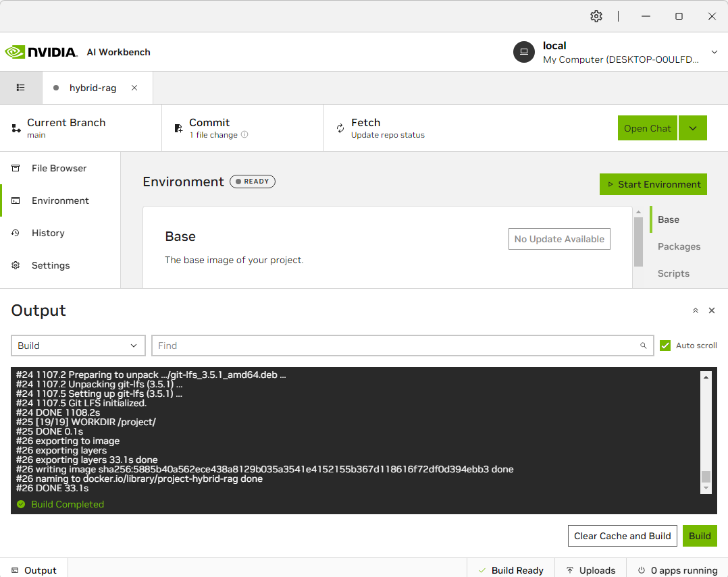Click the Start Environment button

point(653,184)
